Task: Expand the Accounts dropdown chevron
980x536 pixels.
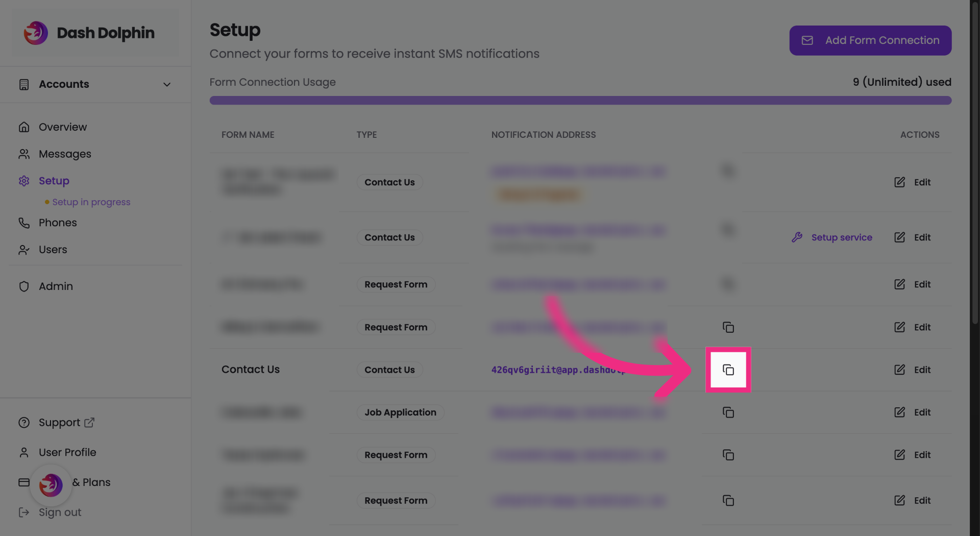Action: pos(166,85)
